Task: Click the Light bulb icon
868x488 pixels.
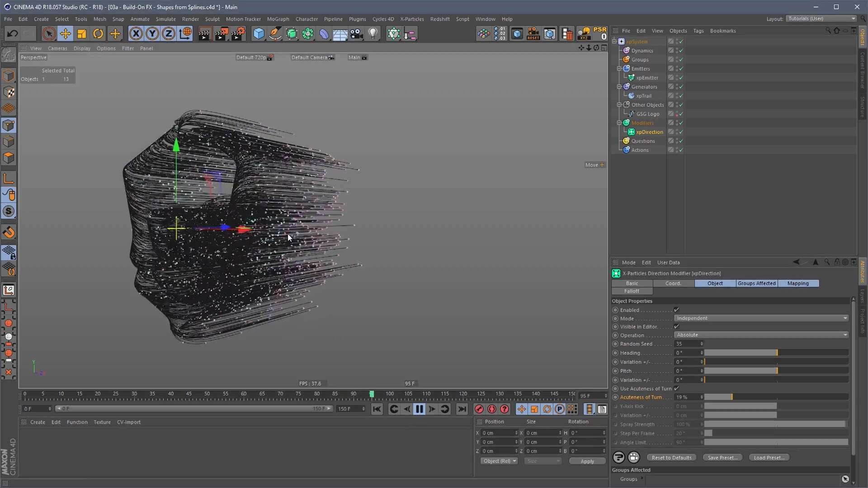Action: 373,34
